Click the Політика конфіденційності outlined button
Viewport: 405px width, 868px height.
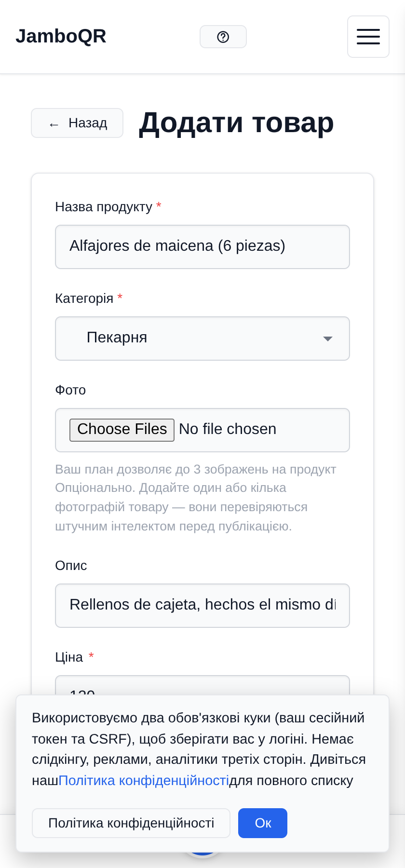coord(131,823)
